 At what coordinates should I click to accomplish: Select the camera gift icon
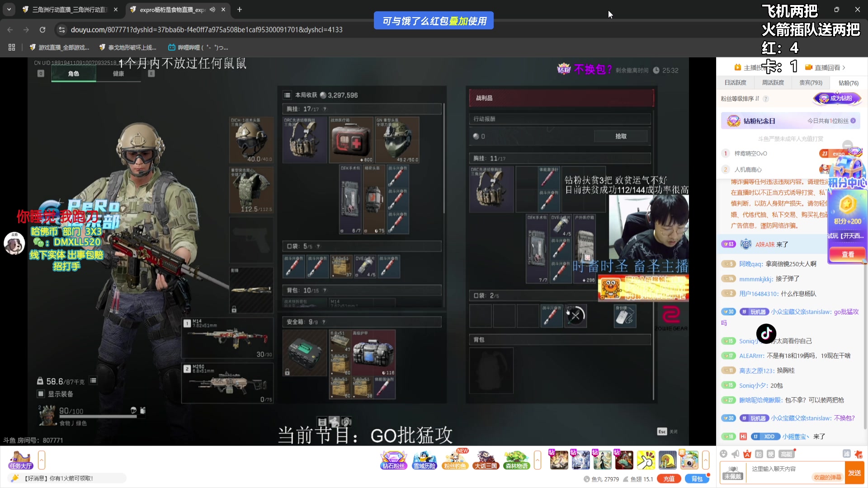click(689, 460)
